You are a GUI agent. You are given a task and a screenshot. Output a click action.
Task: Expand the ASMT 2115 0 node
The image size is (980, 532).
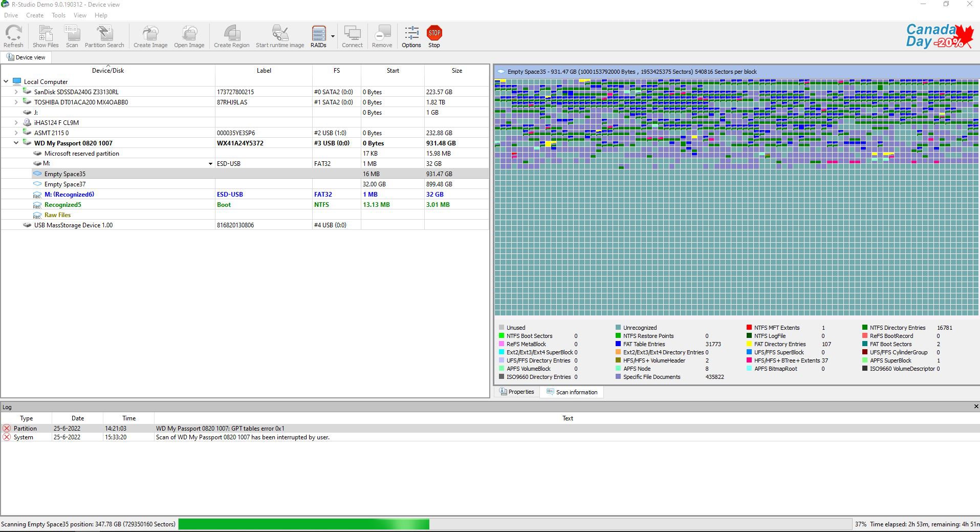(16, 133)
